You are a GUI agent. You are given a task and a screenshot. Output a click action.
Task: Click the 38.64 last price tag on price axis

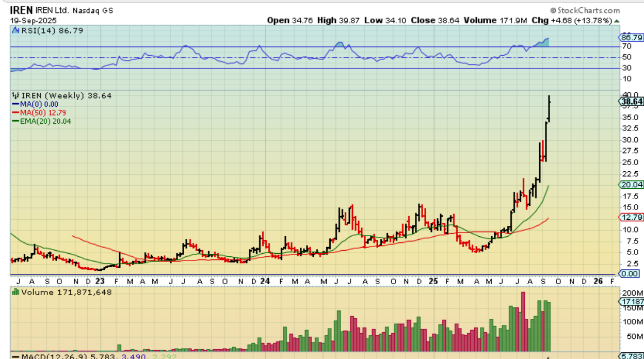coord(631,102)
